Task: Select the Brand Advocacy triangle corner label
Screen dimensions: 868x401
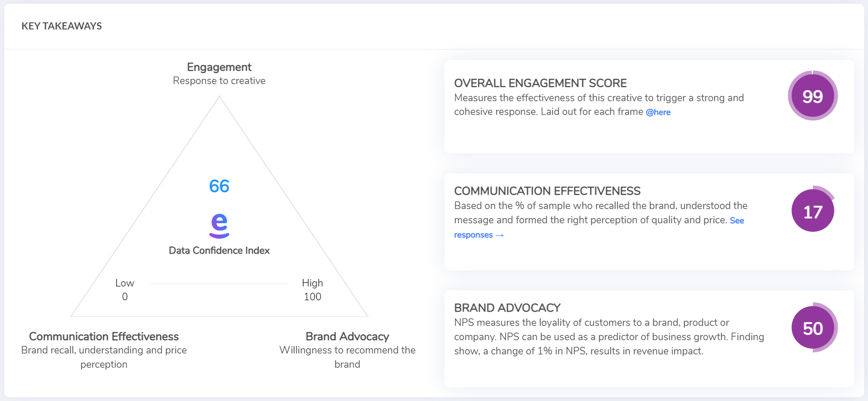Action: click(x=348, y=336)
